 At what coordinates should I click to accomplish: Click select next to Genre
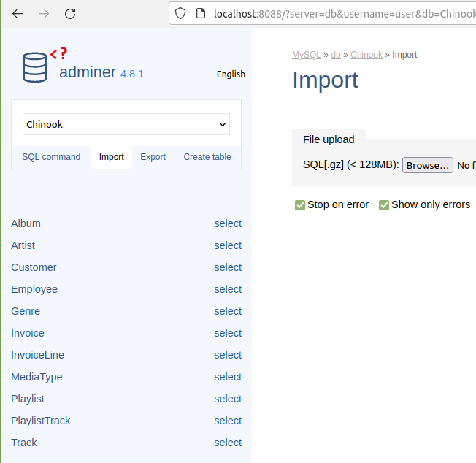pos(228,311)
